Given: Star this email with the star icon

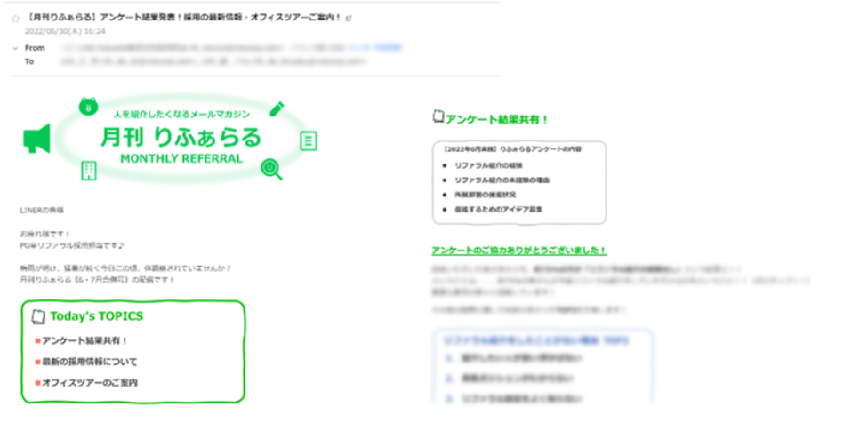Looking at the screenshot, I should coord(15,19).
